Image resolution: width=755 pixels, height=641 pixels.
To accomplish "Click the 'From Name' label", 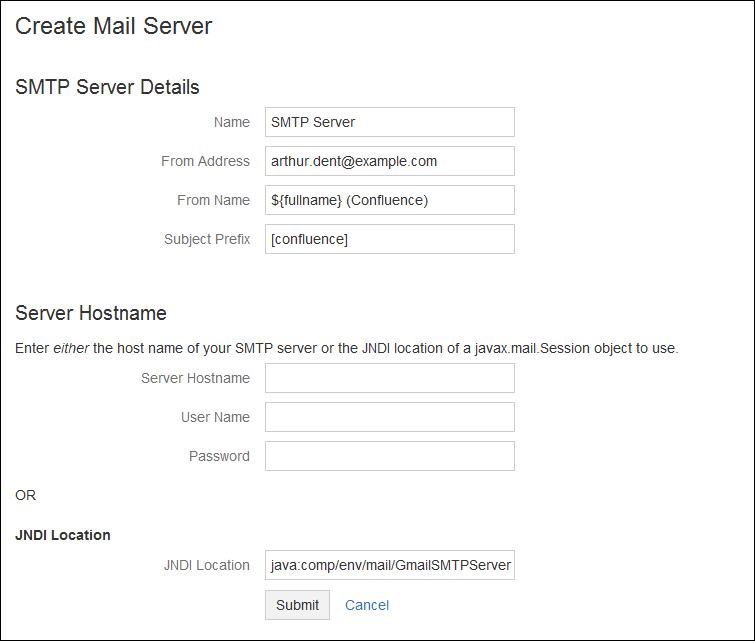I will tap(213, 200).
